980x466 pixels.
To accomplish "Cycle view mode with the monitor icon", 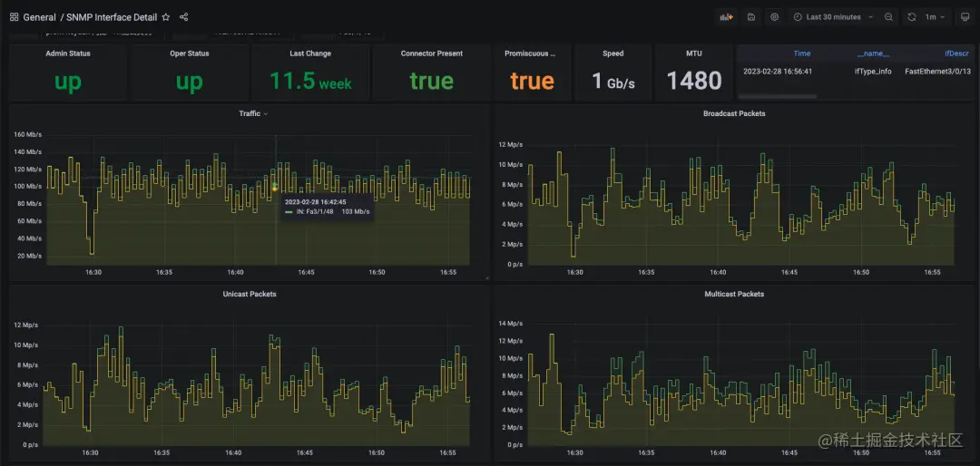I will pos(965,17).
